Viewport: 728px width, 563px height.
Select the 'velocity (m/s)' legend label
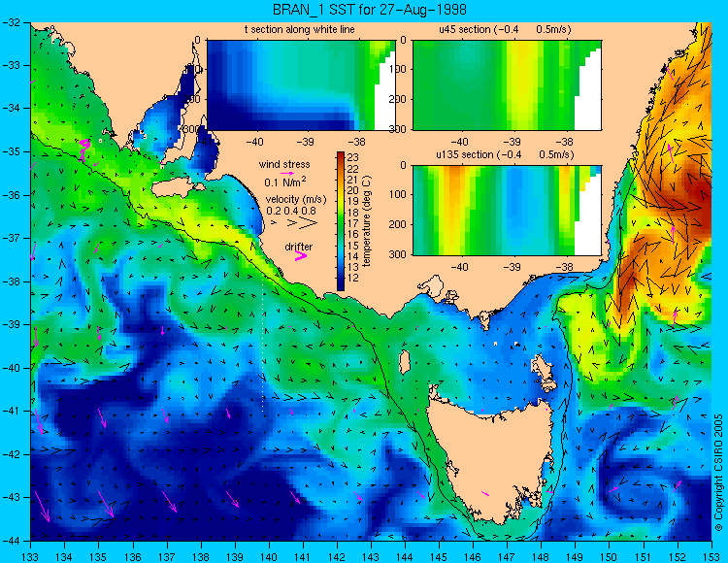click(x=296, y=199)
